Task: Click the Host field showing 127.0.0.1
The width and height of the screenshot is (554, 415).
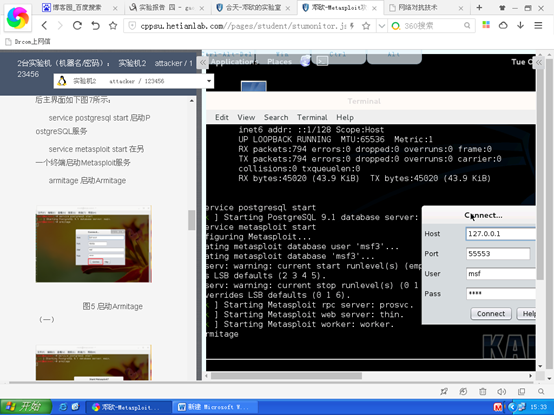Action: [501, 234]
